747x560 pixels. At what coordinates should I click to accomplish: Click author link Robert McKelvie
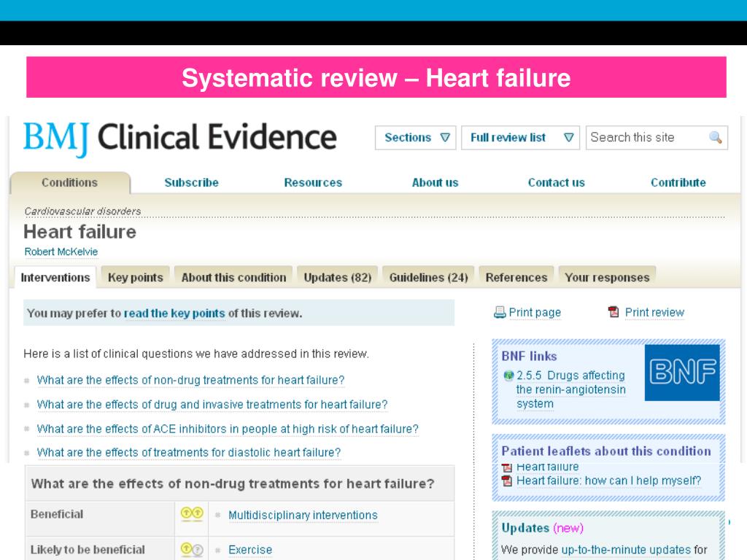pyautogui.click(x=61, y=252)
